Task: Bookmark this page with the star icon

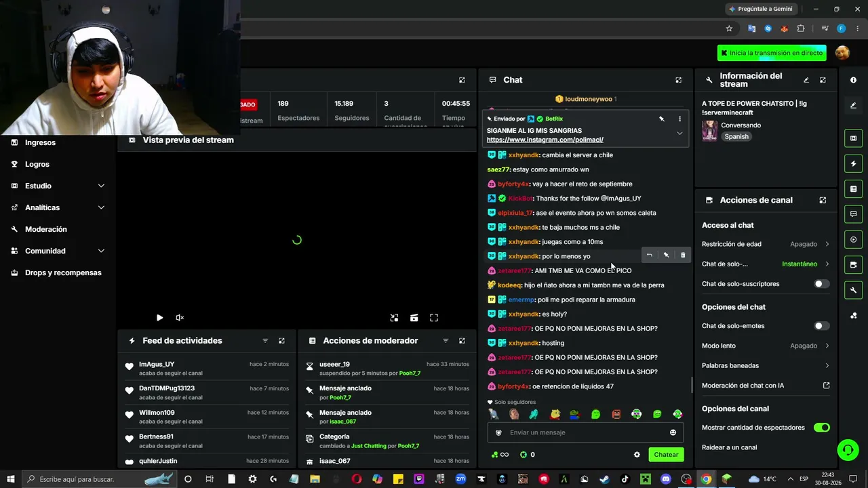Action: pyautogui.click(x=729, y=28)
